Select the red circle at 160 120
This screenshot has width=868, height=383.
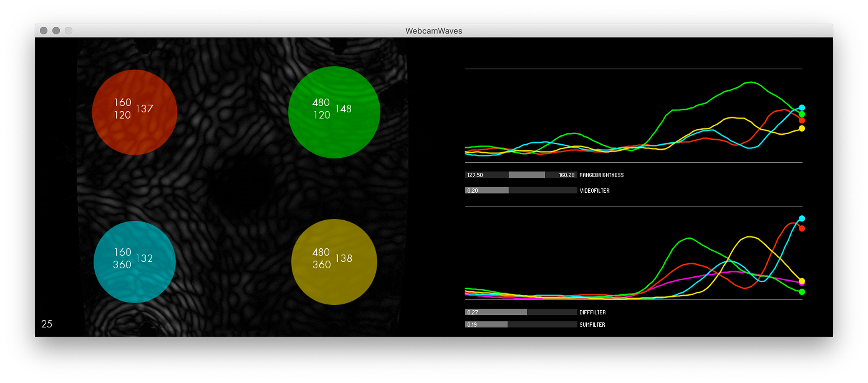pos(135,112)
